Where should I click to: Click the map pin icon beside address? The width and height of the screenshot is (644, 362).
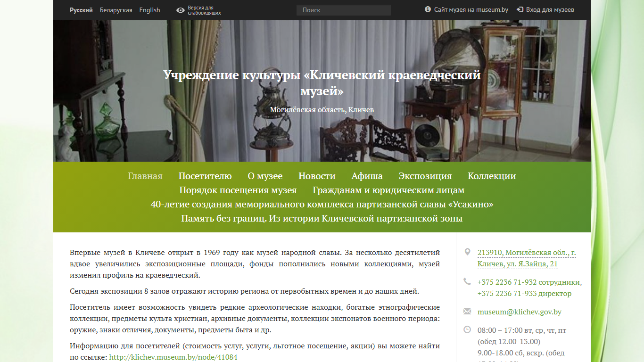click(x=467, y=252)
